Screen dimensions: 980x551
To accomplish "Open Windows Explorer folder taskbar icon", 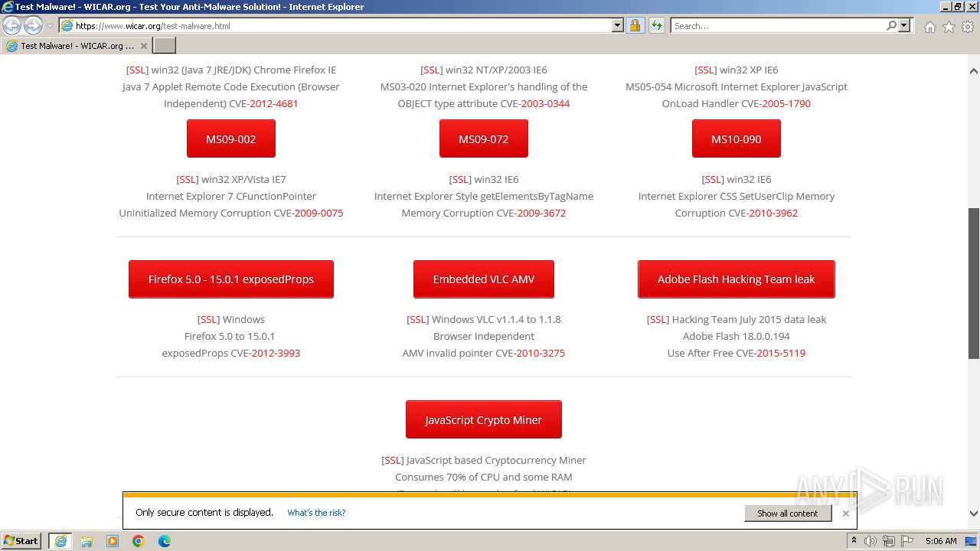I will pyautogui.click(x=87, y=541).
